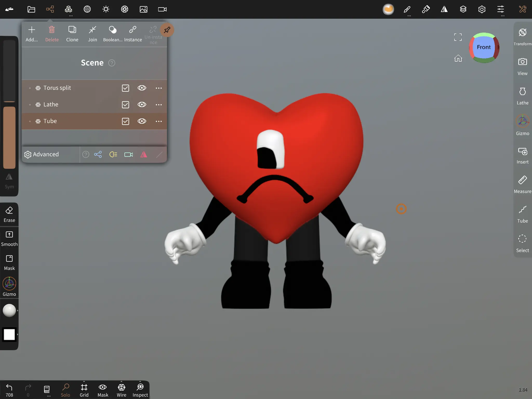
Task: Toggle Solo mode
Action: [65, 390]
